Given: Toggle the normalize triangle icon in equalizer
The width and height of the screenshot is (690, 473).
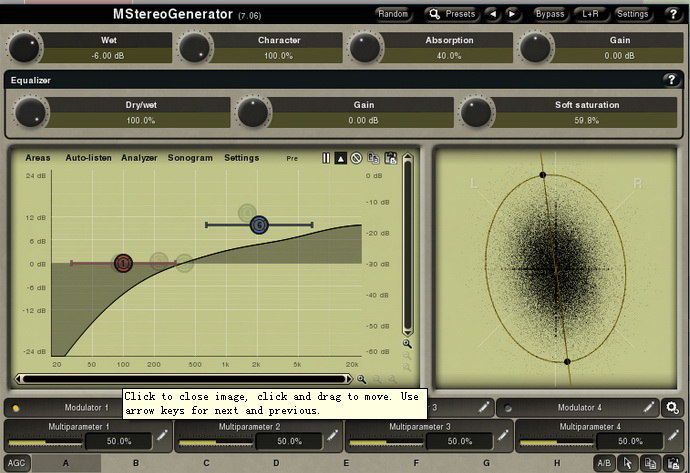Looking at the screenshot, I should pos(341,158).
